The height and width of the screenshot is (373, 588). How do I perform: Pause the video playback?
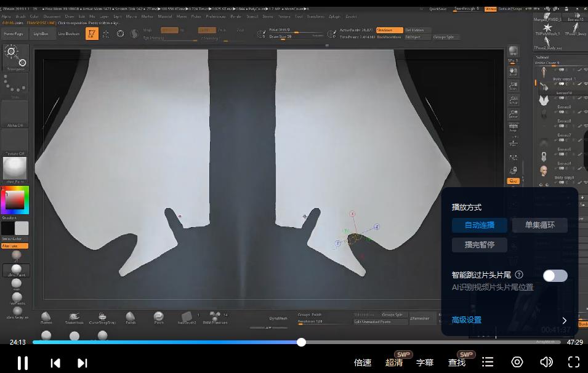tap(23, 363)
